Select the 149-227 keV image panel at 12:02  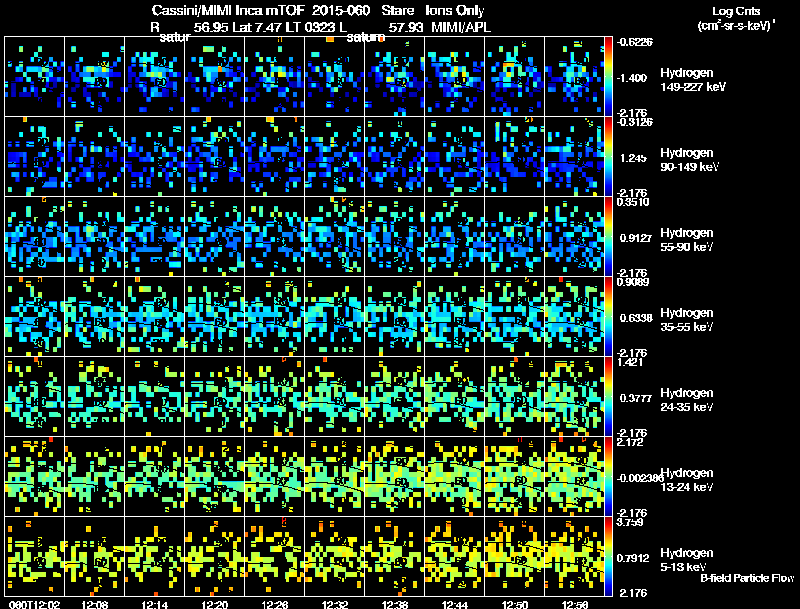(35, 77)
